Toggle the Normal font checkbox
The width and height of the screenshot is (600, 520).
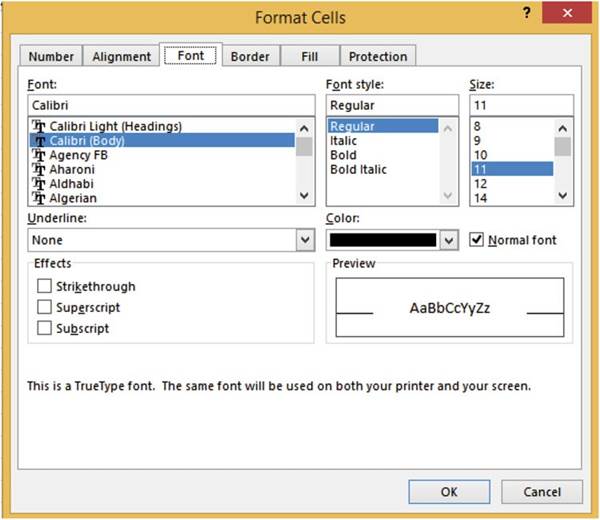click(x=477, y=240)
